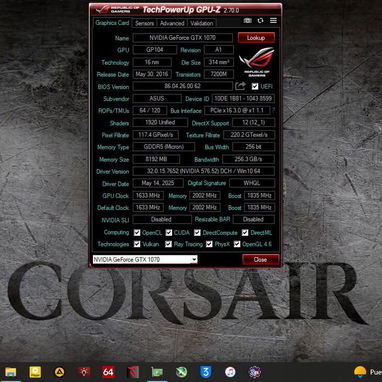Click the GPU field showing GP104
The height and width of the screenshot is (382, 382).
(154, 50)
